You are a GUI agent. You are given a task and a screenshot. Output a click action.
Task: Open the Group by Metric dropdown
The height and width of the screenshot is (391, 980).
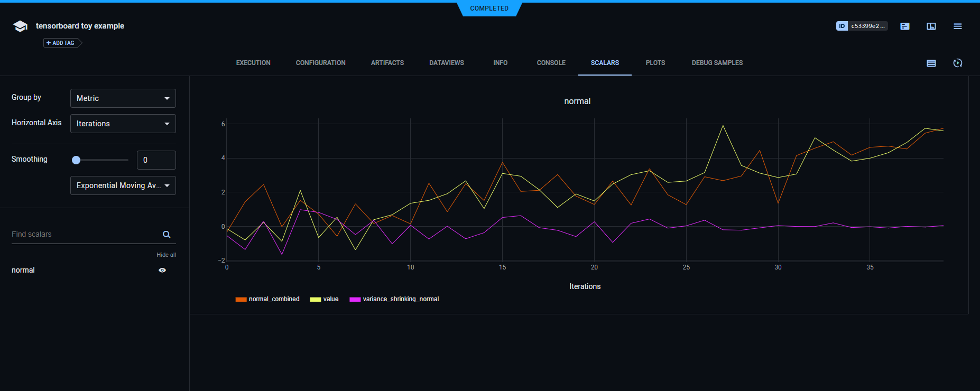(x=123, y=98)
